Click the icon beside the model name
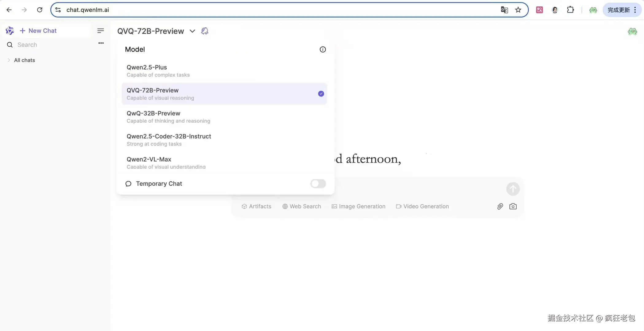This screenshot has width=644, height=331. point(205,31)
